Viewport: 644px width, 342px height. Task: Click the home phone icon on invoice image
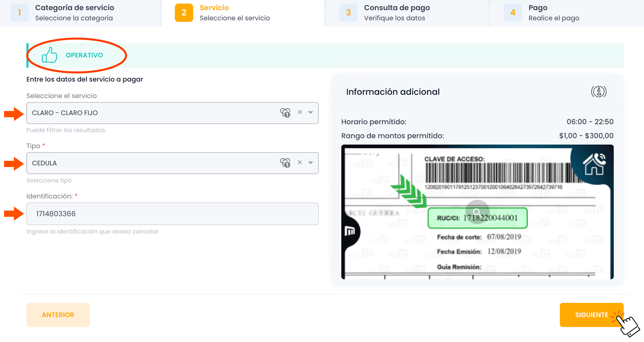pyautogui.click(x=594, y=164)
